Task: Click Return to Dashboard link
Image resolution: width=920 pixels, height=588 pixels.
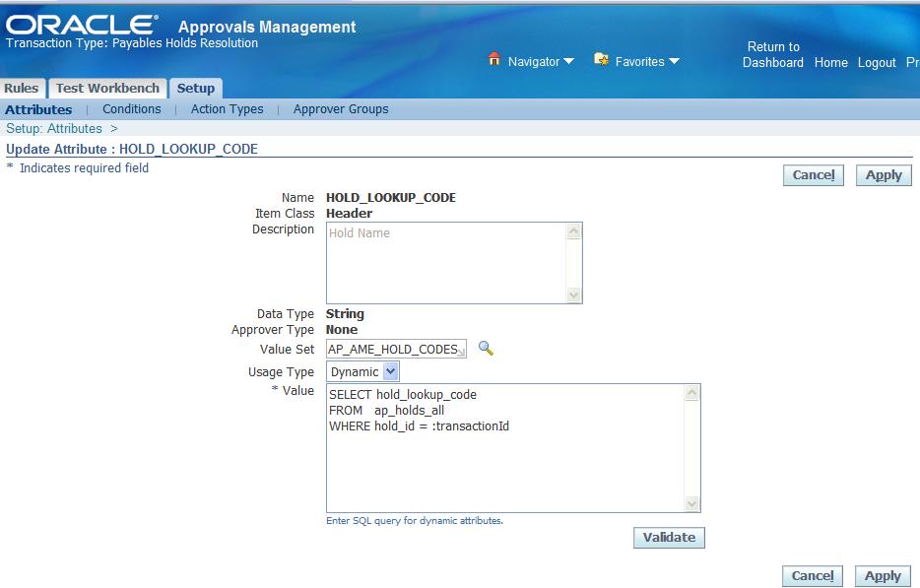Action: click(773, 54)
